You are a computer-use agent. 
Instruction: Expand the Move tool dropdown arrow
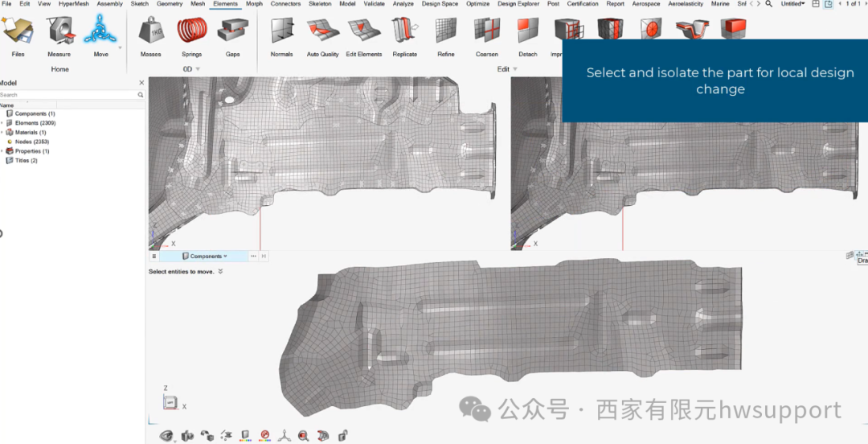pos(120,47)
